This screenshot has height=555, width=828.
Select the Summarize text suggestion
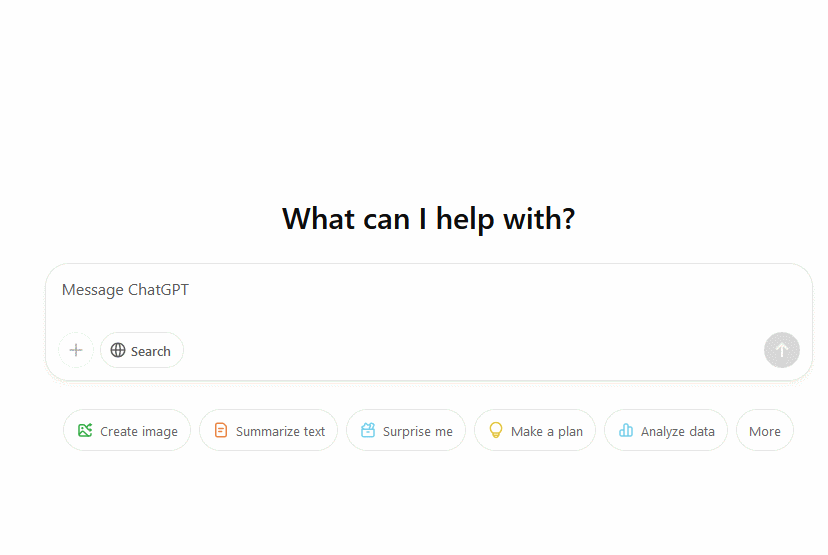pyautogui.click(x=268, y=431)
